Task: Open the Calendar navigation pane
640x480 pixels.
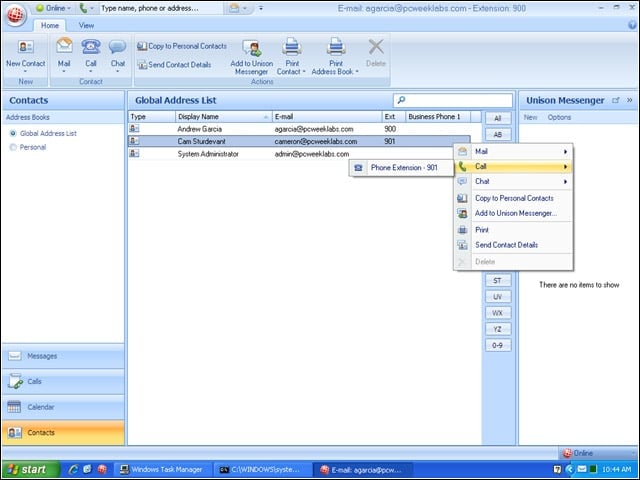Action: tap(63, 407)
